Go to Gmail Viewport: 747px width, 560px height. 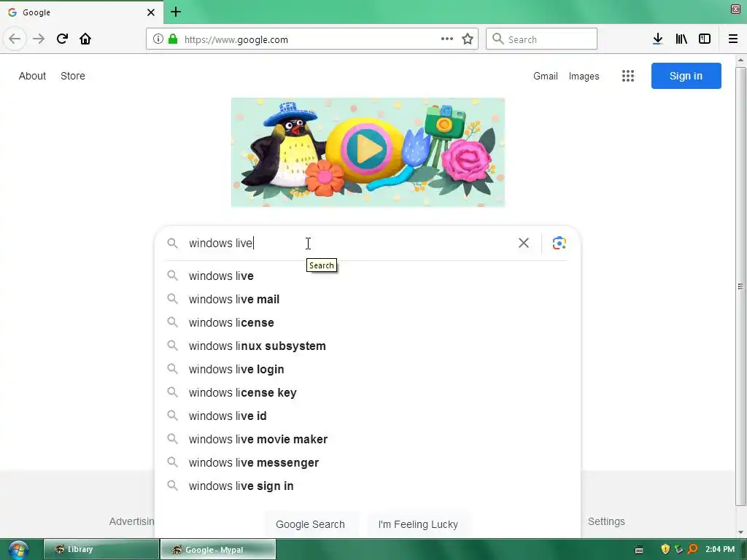tap(546, 76)
